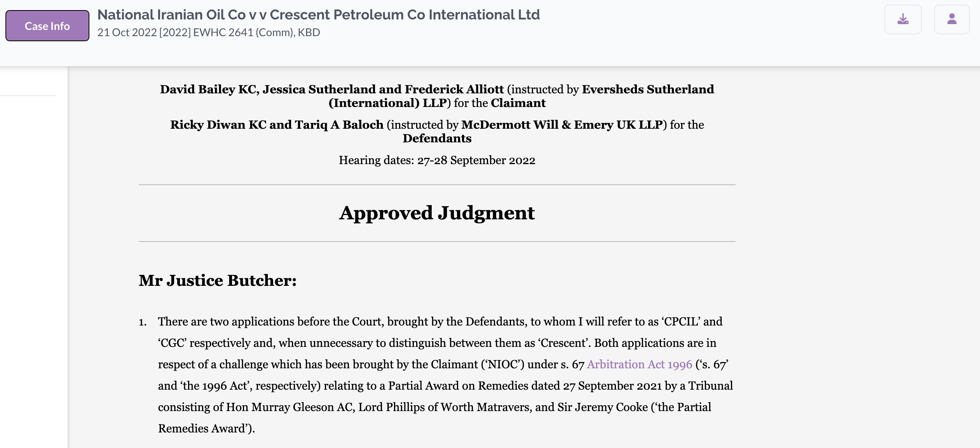The image size is (980, 448).
Task: Click the National Iranian Oil Co case title
Action: point(318,15)
